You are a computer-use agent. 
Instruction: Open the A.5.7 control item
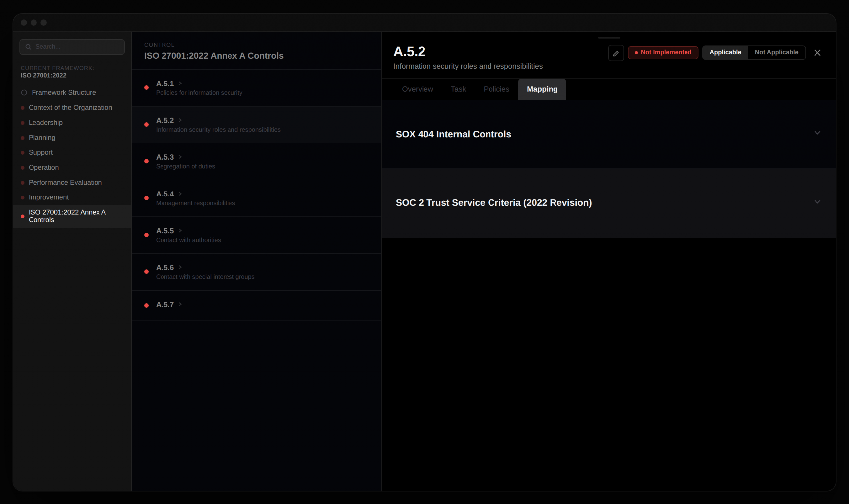(165, 305)
